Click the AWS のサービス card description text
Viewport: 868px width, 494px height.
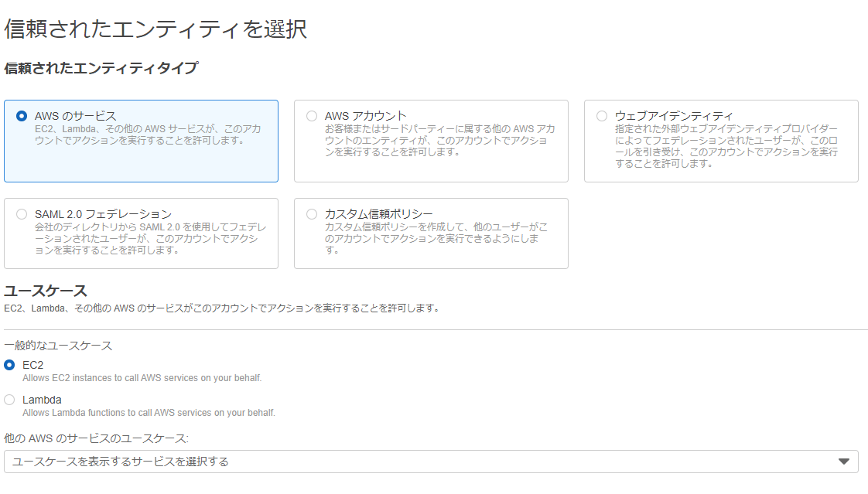click(x=148, y=135)
